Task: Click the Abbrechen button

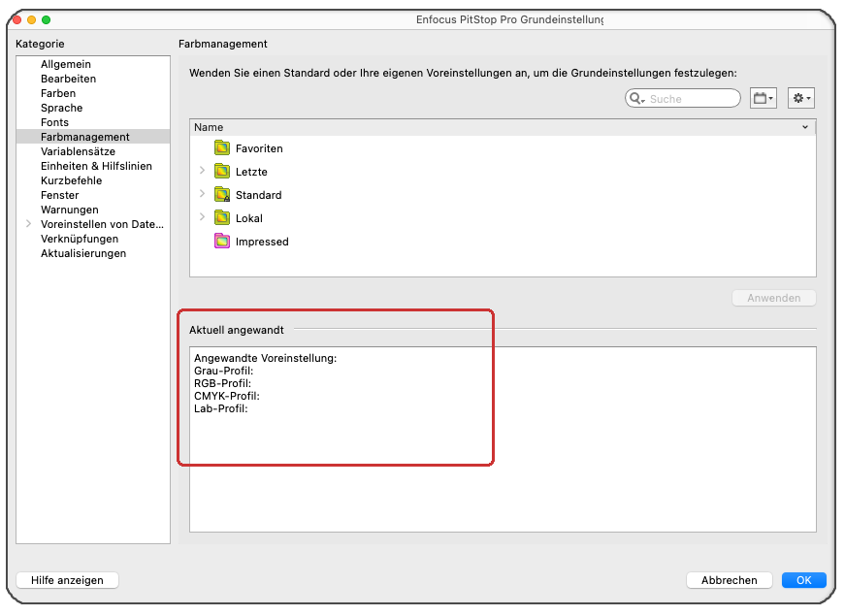Action: (x=729, y=580)
